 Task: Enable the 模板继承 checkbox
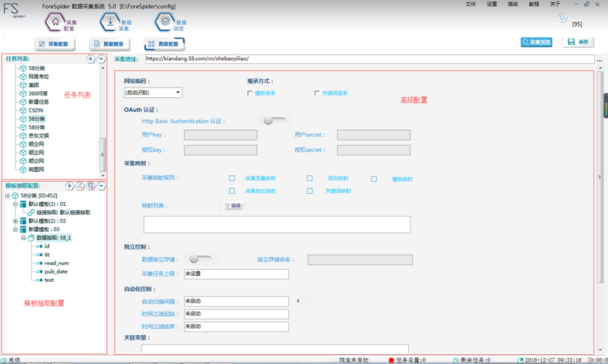click(x=250, y=93)
